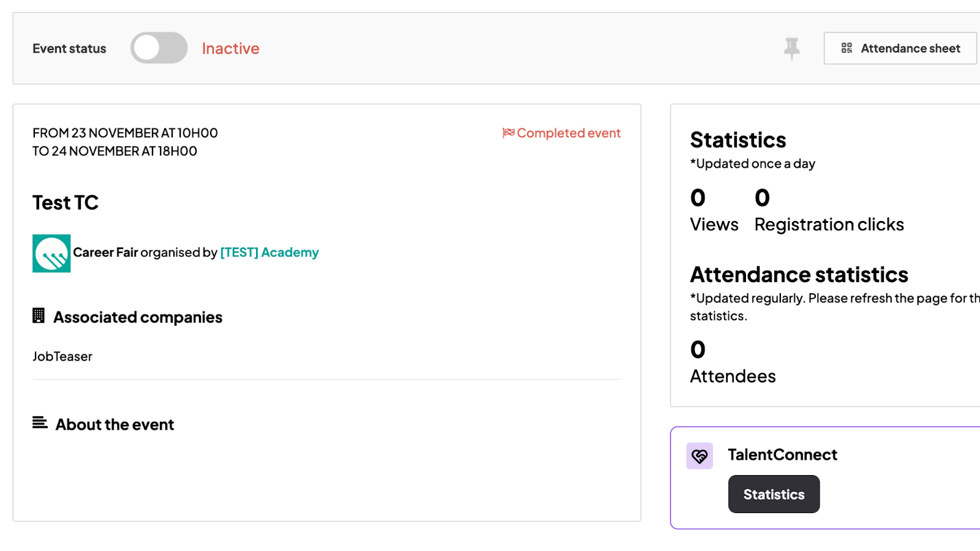Image resolution: width=980 pixels, height=551 pixels.
Task: Toggle the Event status switch
Action: [x=159, y=48]
